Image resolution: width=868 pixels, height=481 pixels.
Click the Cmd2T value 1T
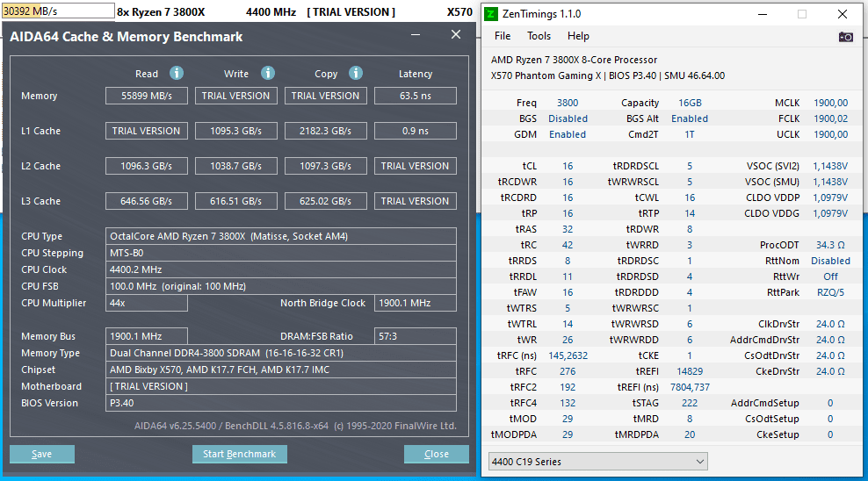[690, 134]
